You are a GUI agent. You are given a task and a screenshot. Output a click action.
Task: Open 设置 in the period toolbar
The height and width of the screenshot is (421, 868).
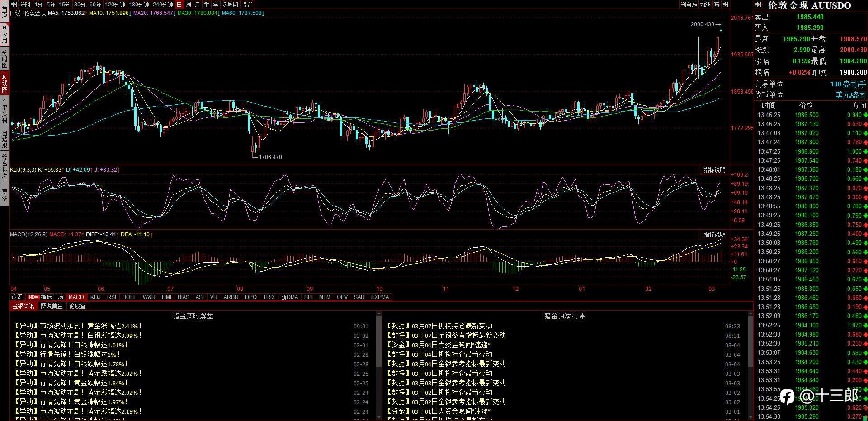pyautogui.click(x=247, y=5)
